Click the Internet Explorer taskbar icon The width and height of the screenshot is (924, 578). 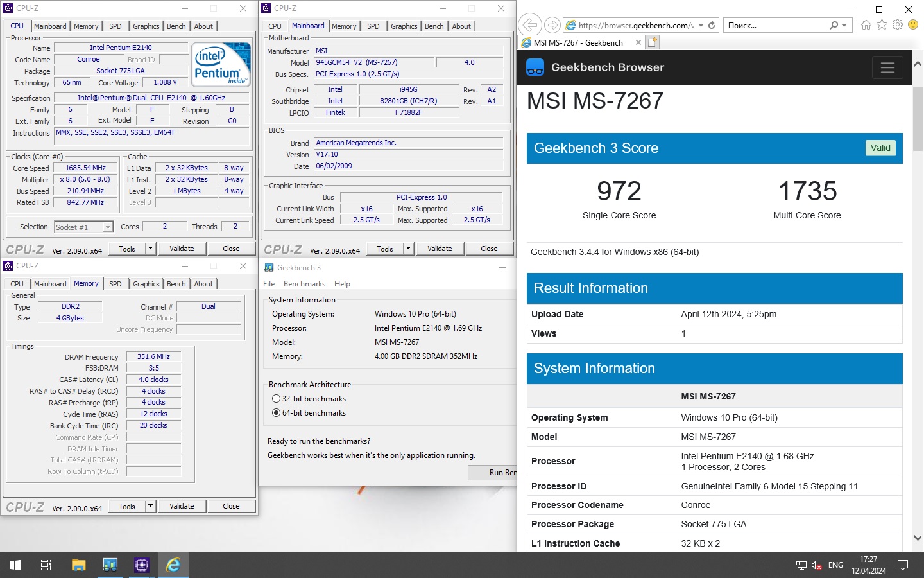pos(173,565)
